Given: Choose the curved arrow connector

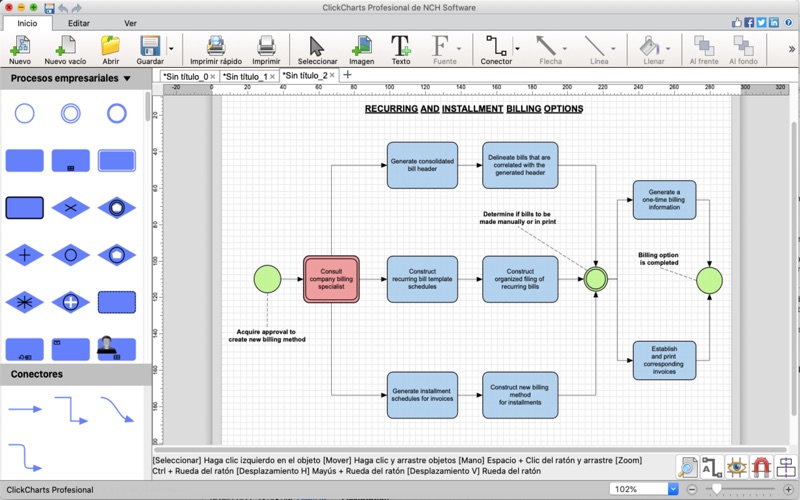Looking at the screenshot, I should 117,409.
